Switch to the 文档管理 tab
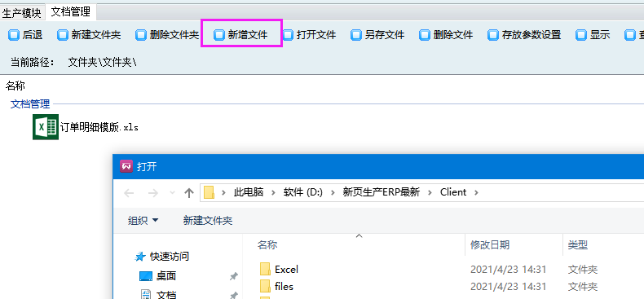 pos(71,12)
